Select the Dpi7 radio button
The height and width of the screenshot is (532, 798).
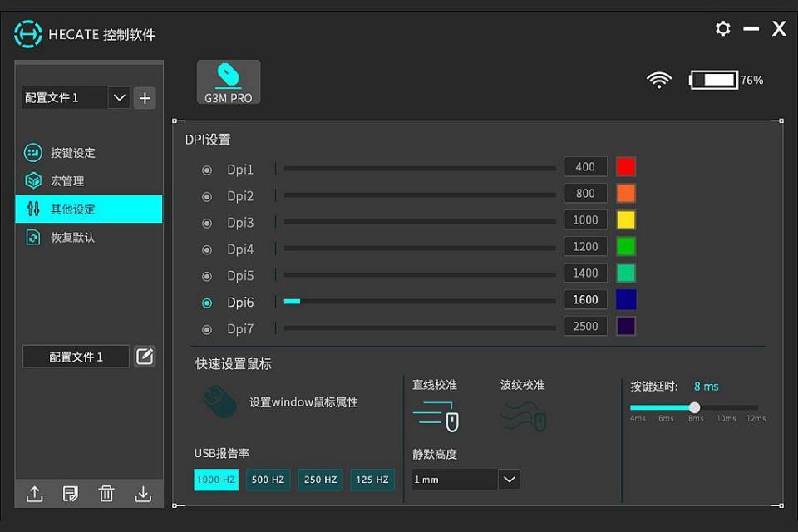[x=207, y=329]
